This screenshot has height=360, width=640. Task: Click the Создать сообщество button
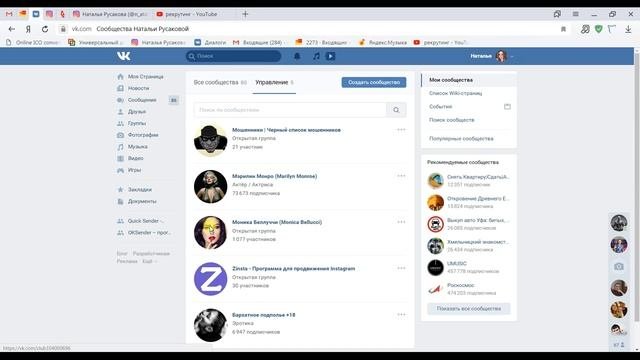pos(374,82)
